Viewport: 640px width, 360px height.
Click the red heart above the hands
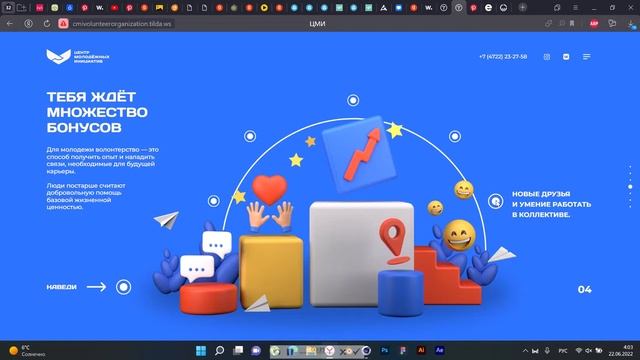[x=269, y=190]
